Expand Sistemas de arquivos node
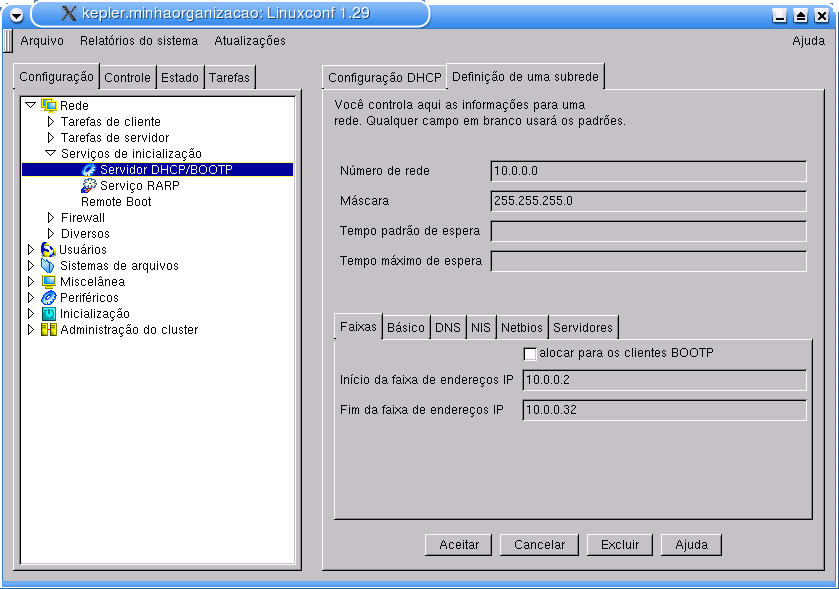 pyautogui.click(x=30, y=266)
